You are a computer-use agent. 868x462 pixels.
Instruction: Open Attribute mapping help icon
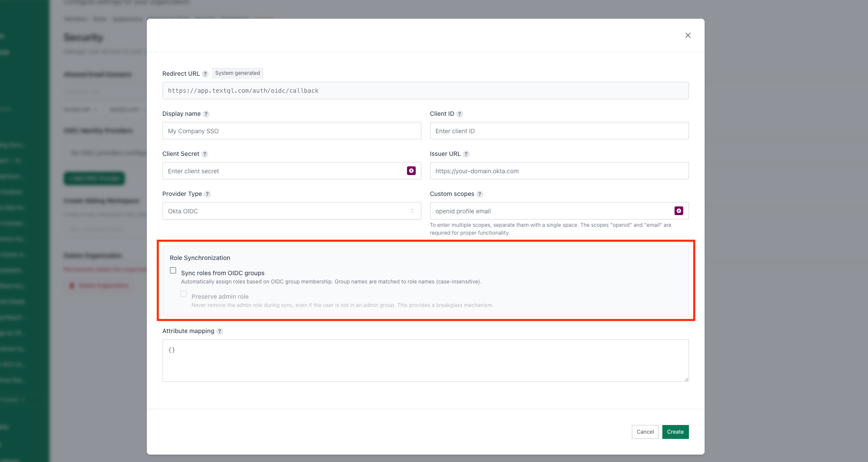pos(220,331)
